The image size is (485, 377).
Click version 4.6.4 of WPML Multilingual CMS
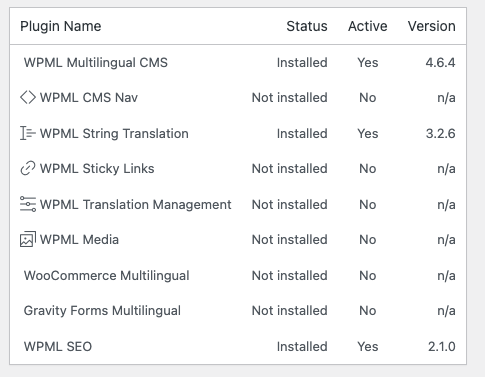point(440,63)
